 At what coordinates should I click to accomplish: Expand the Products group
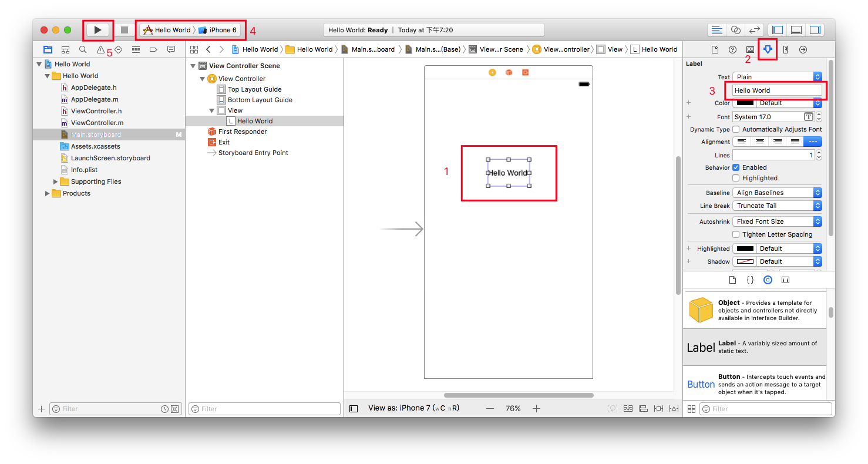pos(48,193)
